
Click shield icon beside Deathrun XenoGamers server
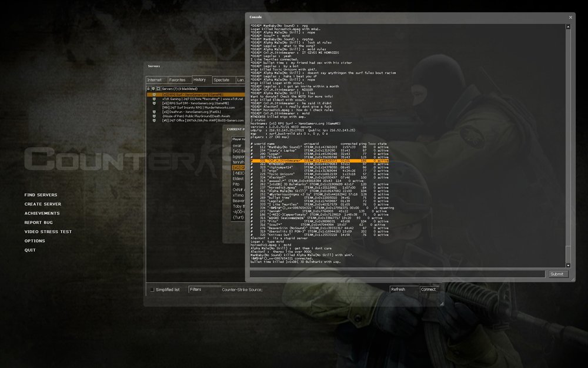pyautogui.click(x=154, y=112)
